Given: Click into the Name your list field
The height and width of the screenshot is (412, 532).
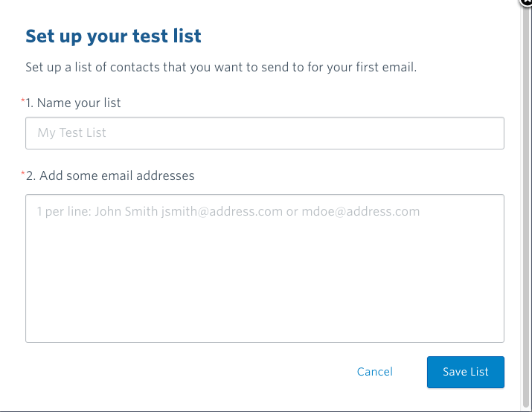Looking at the screenshot, I should pyautogui.click(x=265, y=133).
